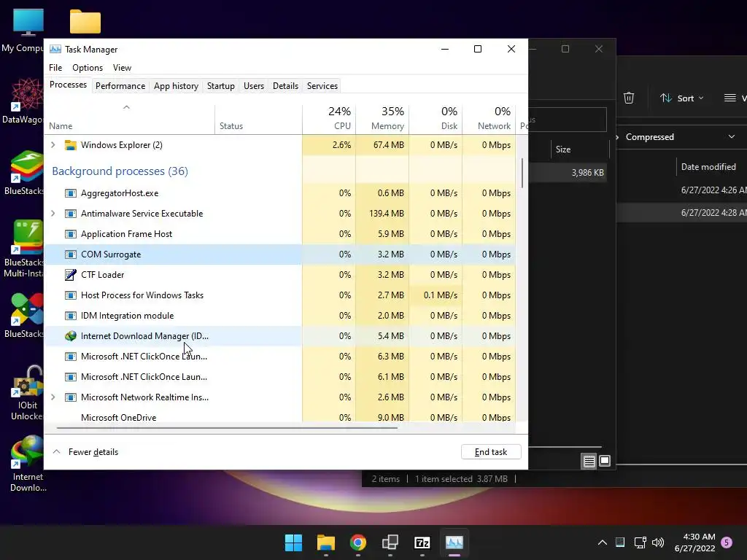Show hidden icons tray chevron
Screen dimensions: 747x560
tap(602, 542)
